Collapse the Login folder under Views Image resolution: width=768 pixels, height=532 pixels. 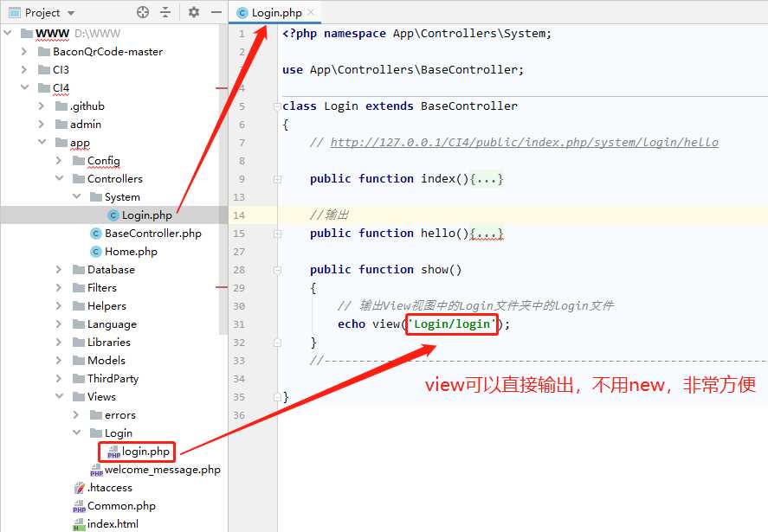(77, 433)
